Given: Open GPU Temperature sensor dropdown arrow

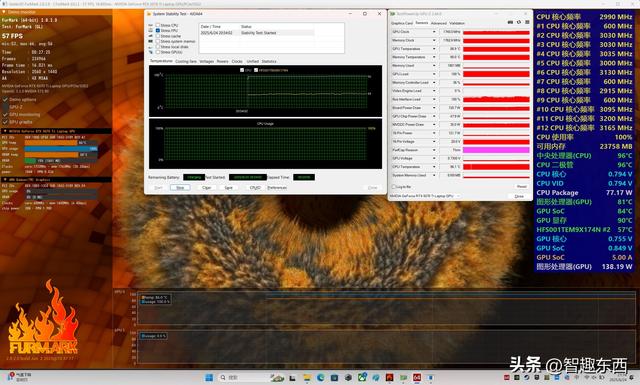Looking at the screenshot, I should point(434,49).
